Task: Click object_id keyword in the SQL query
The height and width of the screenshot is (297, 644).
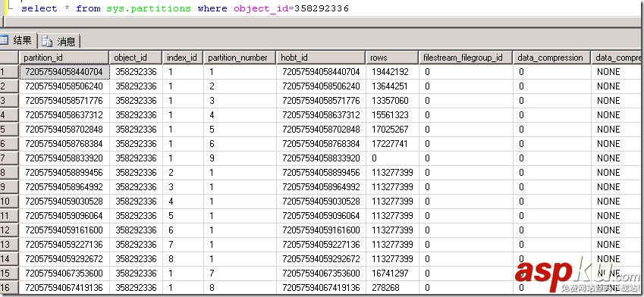Action: [261, 8]
